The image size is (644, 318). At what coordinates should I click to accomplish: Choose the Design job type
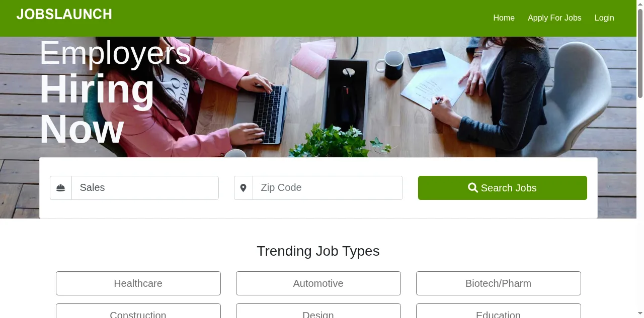[x=318, y=311]
